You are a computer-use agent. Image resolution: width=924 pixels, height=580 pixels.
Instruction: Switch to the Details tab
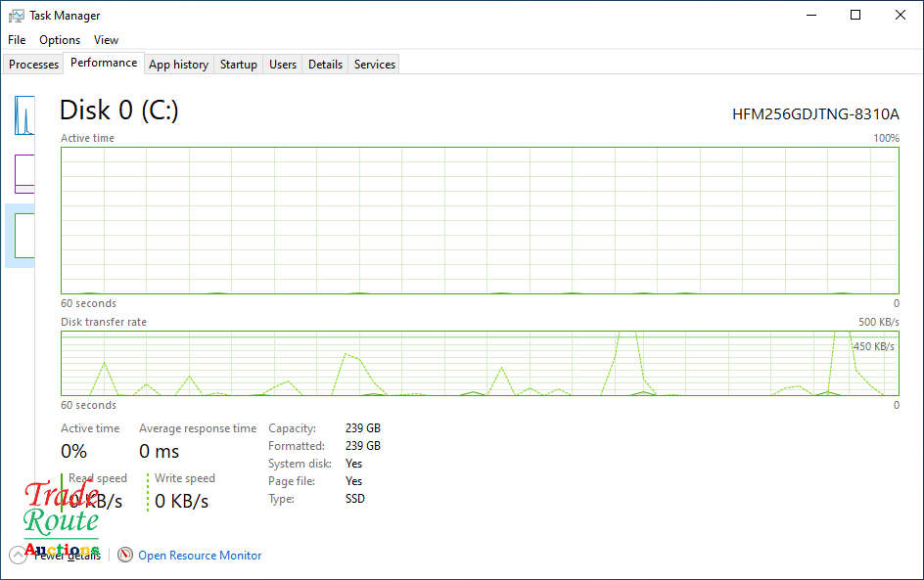point(325,65)
